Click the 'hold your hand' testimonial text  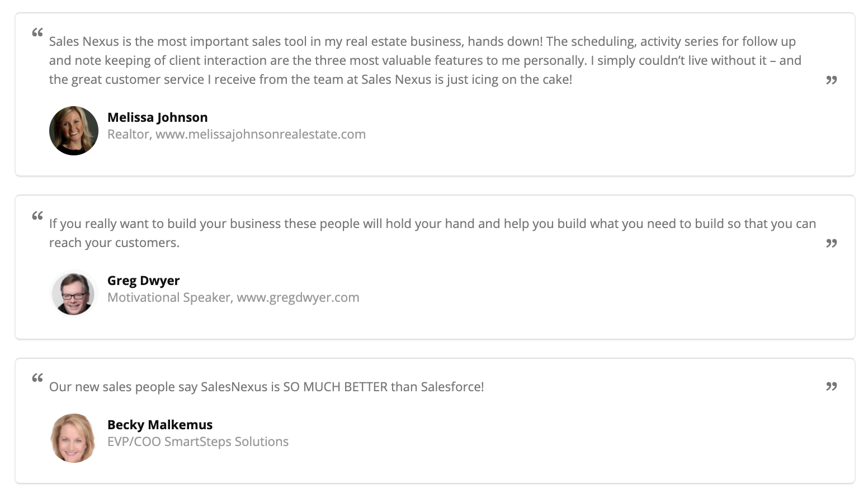[432, 233]
